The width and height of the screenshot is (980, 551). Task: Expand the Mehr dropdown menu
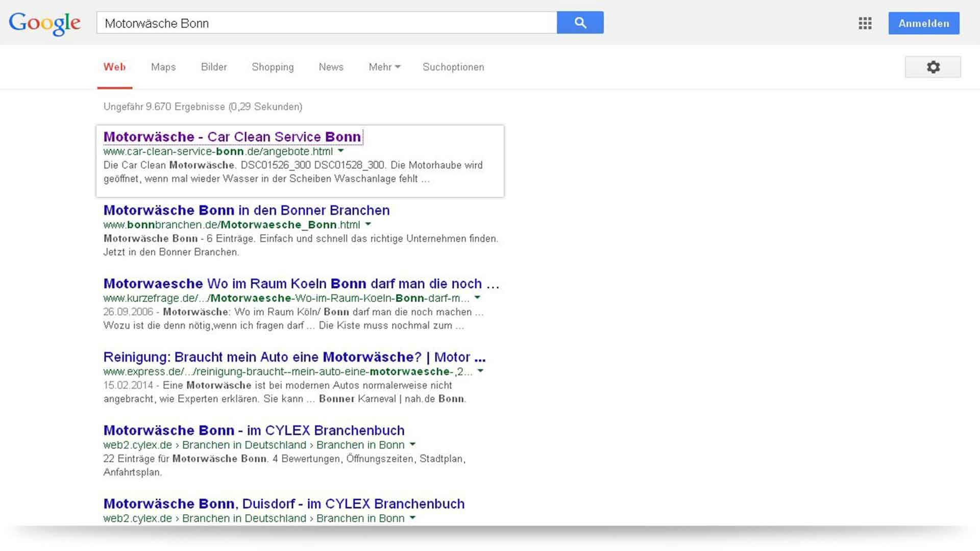click(x=384, y=67)
